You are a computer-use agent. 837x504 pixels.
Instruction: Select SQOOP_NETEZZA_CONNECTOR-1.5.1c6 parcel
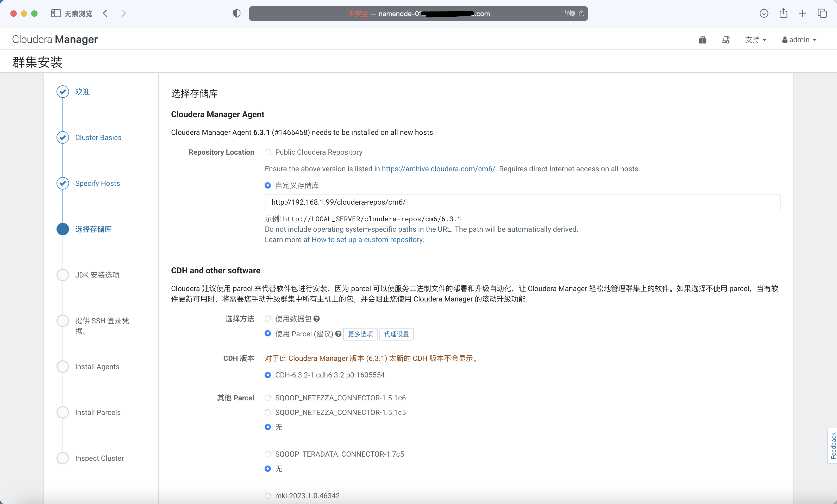point(268,398)
